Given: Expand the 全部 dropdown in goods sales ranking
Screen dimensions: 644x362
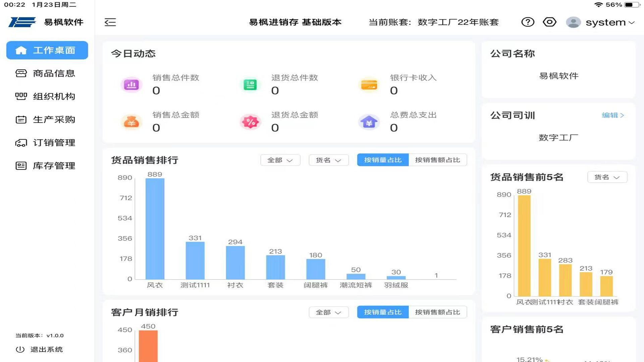Looking at the screenshot, I should (280, 160).
